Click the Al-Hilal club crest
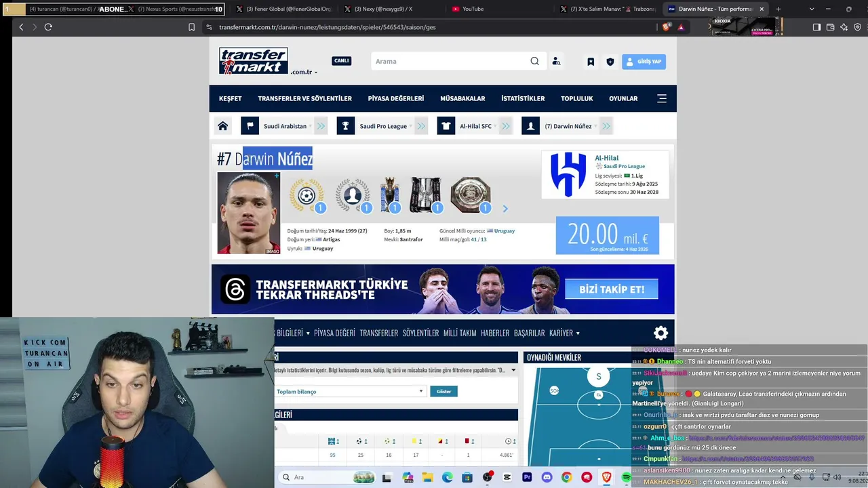The image size is (868, 488). pos(568,174)
